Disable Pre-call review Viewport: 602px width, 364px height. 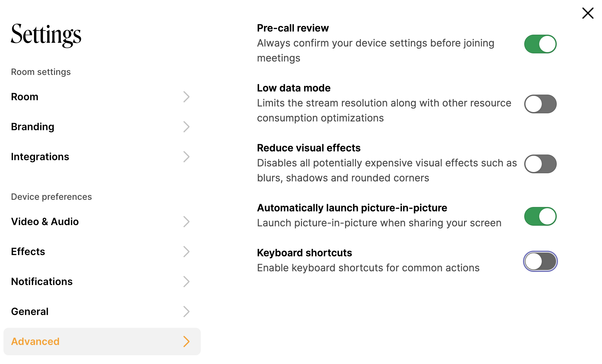point(540,44)
